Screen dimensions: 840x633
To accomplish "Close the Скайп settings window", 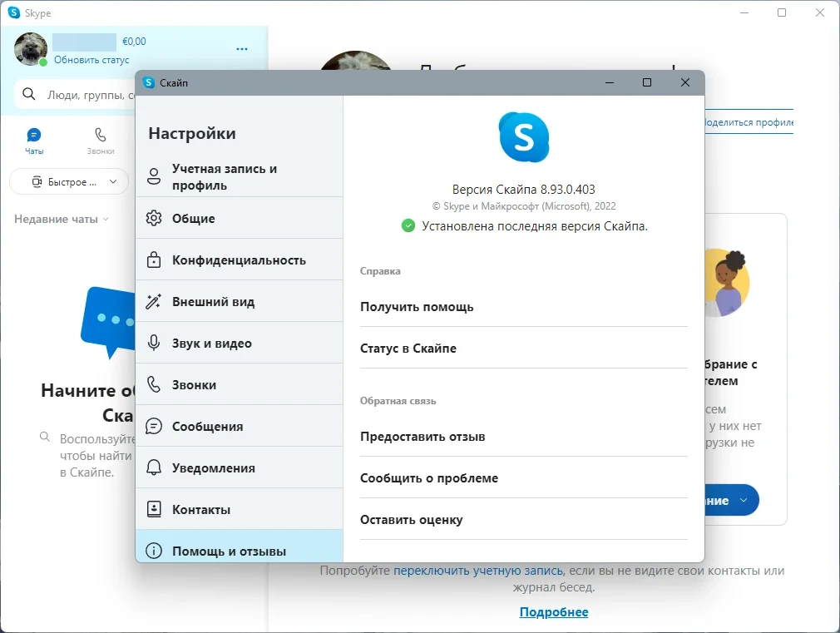I will [684, 82].
